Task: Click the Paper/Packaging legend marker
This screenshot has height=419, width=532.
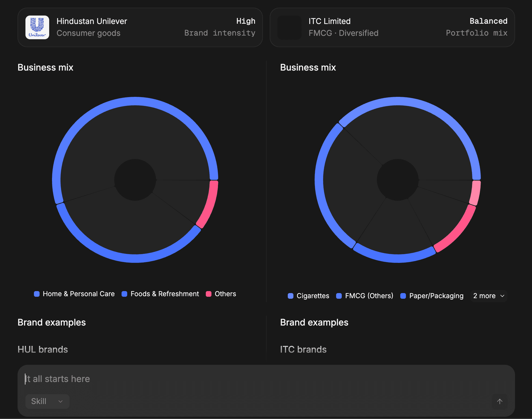Action: coord(403,296)
